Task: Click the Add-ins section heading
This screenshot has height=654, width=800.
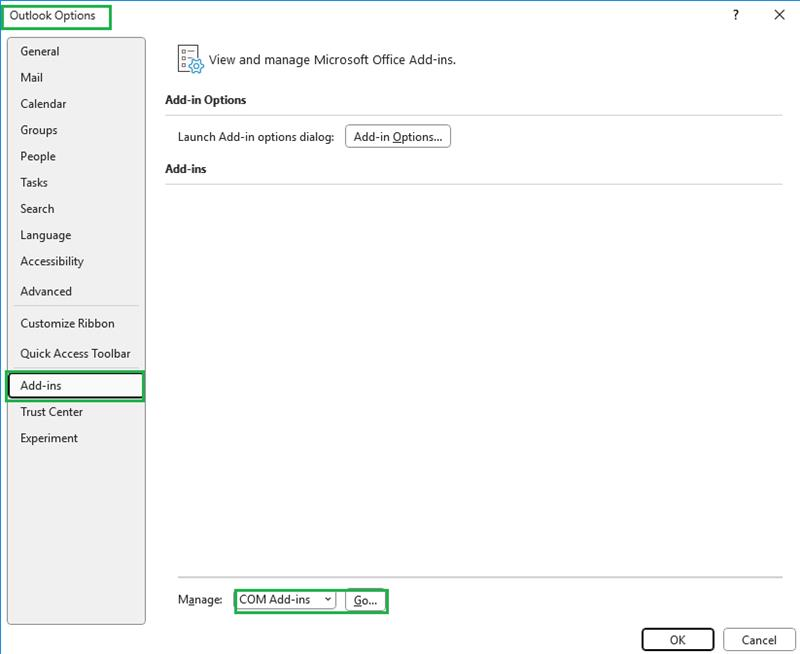Action: [x=186, y=169]
